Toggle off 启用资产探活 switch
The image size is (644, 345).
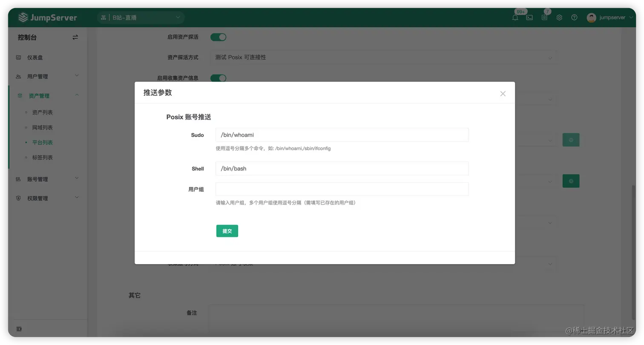(x=218, y=37)
